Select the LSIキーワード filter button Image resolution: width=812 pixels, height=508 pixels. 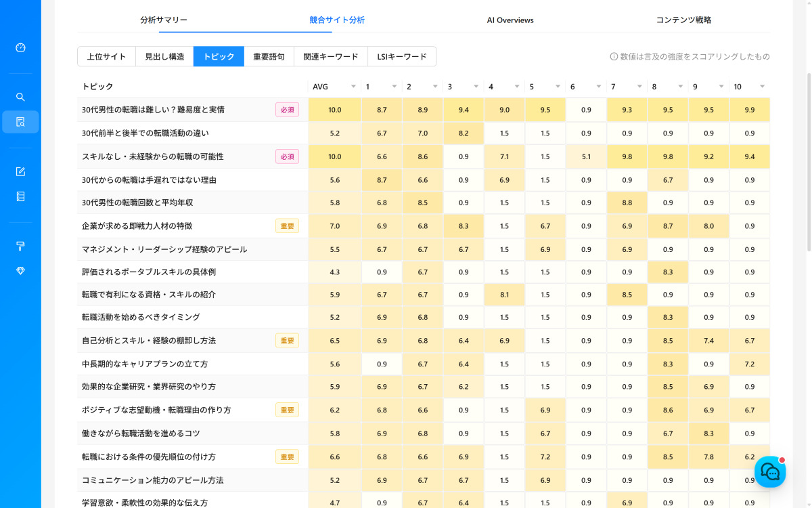click(402, 56)
